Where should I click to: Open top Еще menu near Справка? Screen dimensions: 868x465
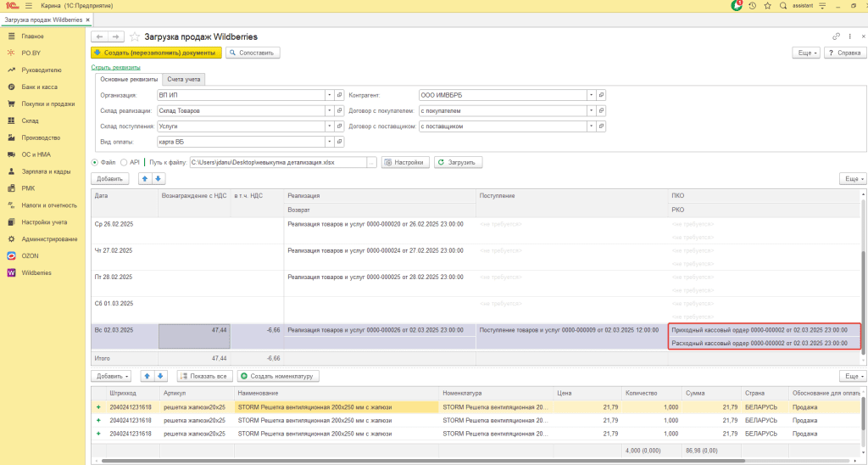(x=806, y=53)
